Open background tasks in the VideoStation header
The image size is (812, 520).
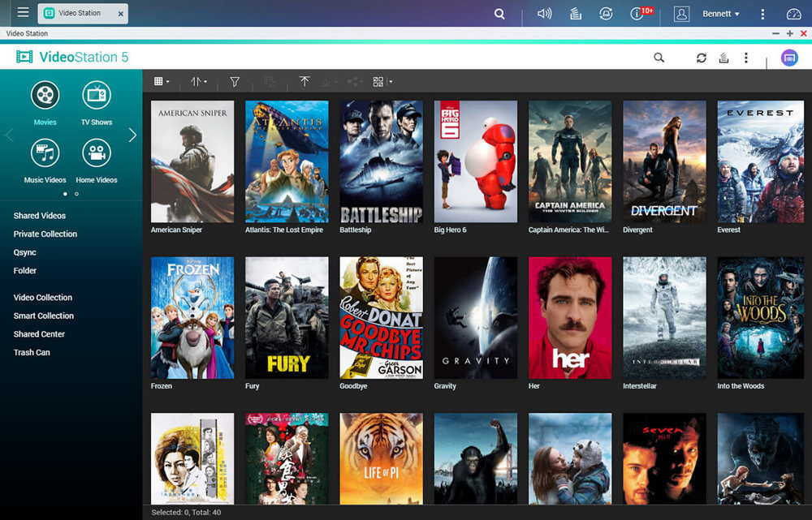pos(724,58)
